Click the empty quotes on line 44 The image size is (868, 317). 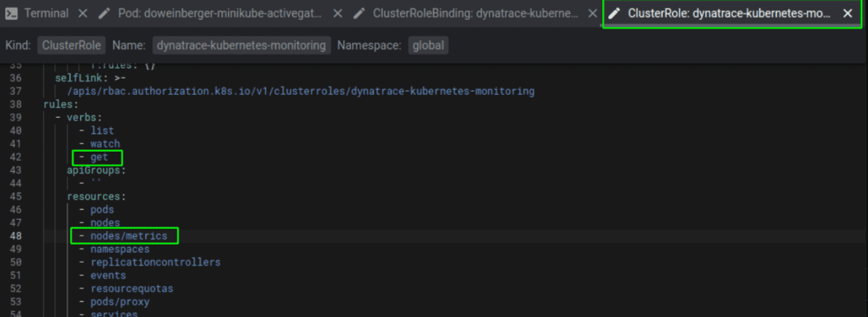click(96, 183)
